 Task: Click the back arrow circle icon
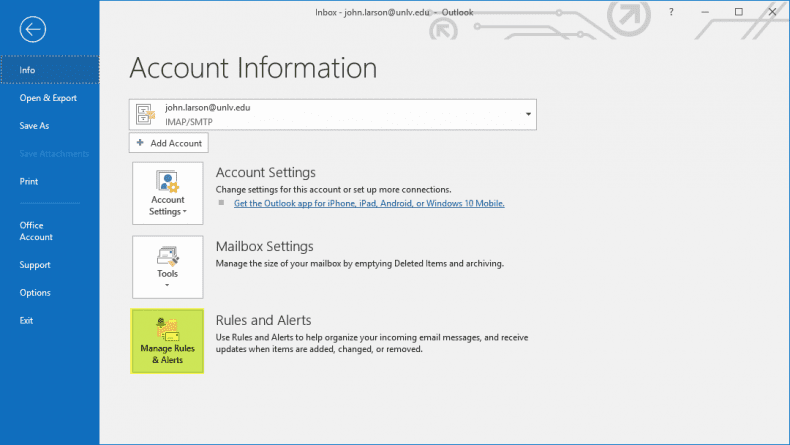32,29
